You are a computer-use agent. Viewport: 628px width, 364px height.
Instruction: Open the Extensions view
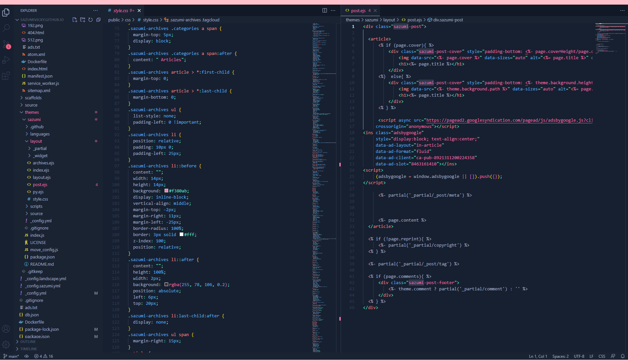pos(6,76)
